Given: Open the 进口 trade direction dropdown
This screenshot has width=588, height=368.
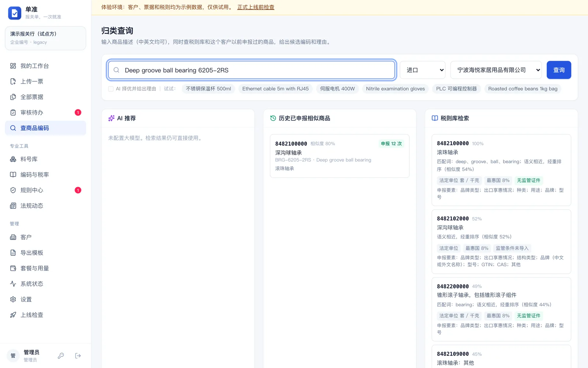Looking at the screenshot, I should 423,70.
